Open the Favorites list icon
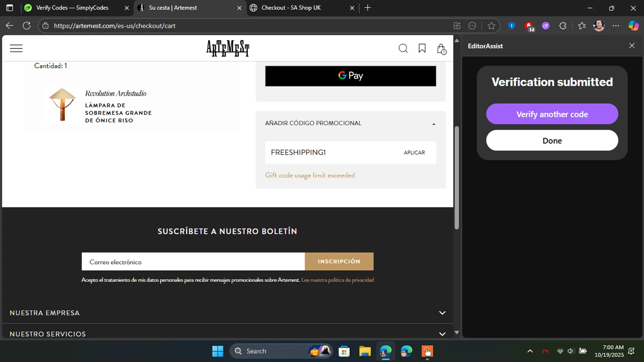644x362 pixels. tap(582, 26)
